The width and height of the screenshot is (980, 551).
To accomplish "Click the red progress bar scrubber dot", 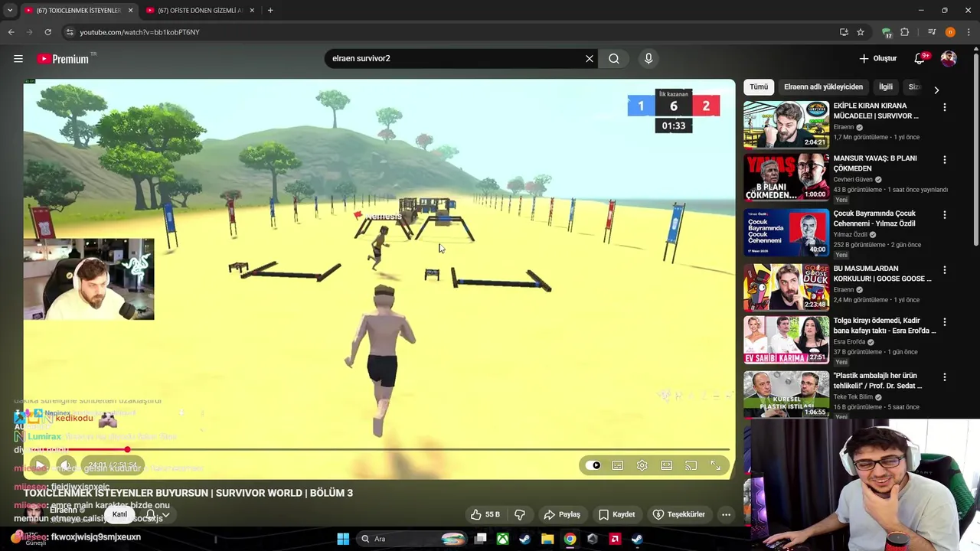I will (x=127, y=450).
